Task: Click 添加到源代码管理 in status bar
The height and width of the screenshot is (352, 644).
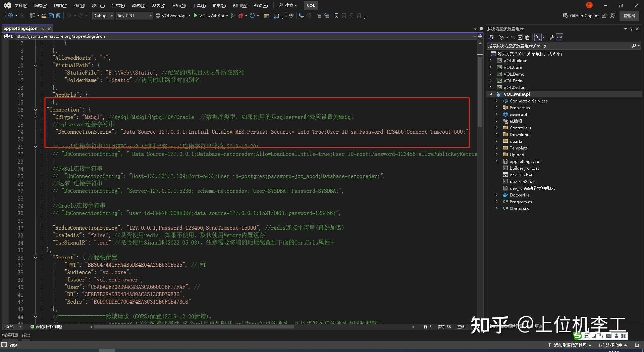Action: [x=571, y=345]
